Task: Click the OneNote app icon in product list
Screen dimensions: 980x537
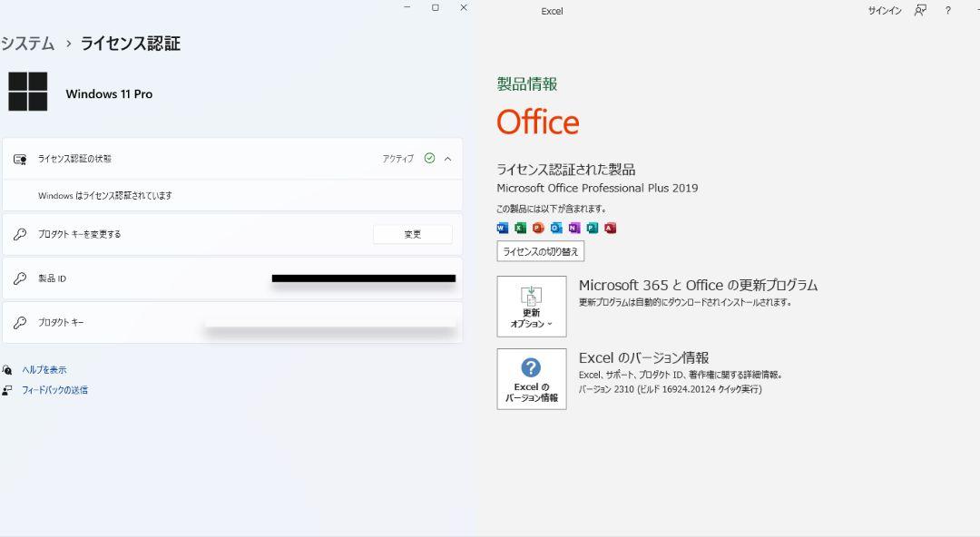Action: click(574, 228)
